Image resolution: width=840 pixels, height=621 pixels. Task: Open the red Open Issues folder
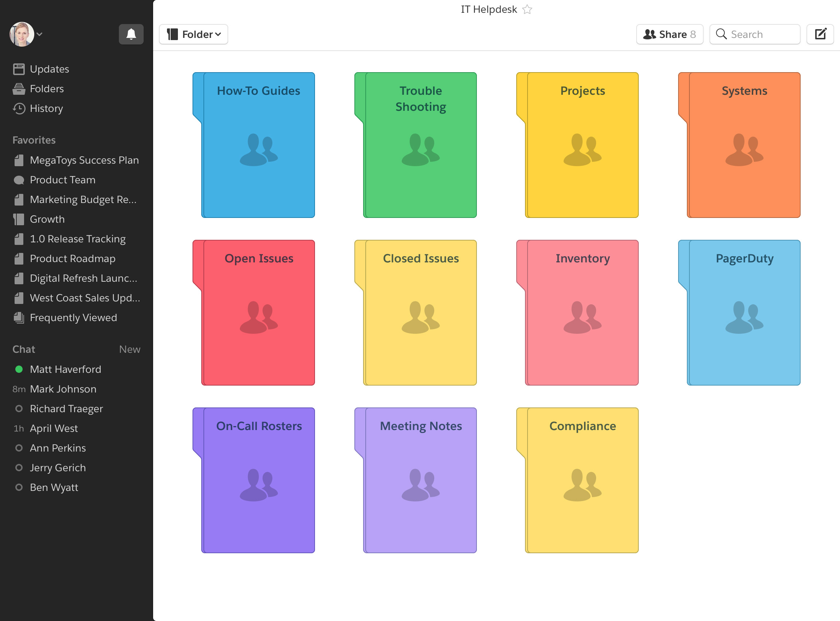(258, 313)
